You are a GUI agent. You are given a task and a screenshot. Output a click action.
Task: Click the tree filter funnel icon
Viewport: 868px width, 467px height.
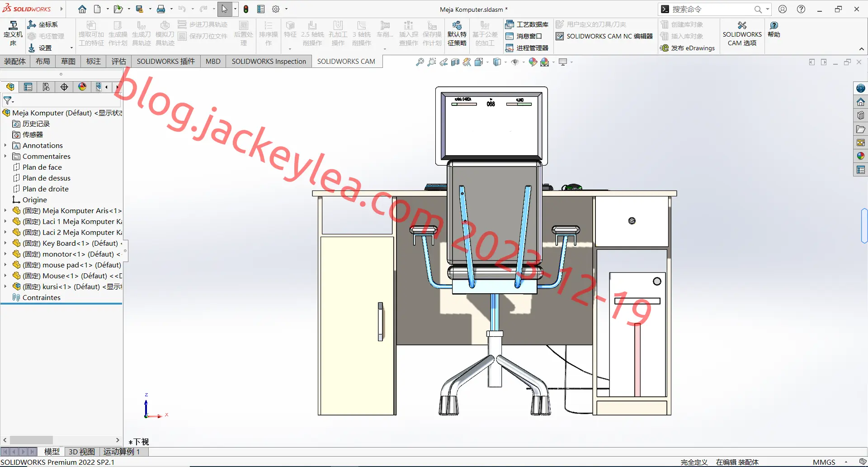click(8, 100)
